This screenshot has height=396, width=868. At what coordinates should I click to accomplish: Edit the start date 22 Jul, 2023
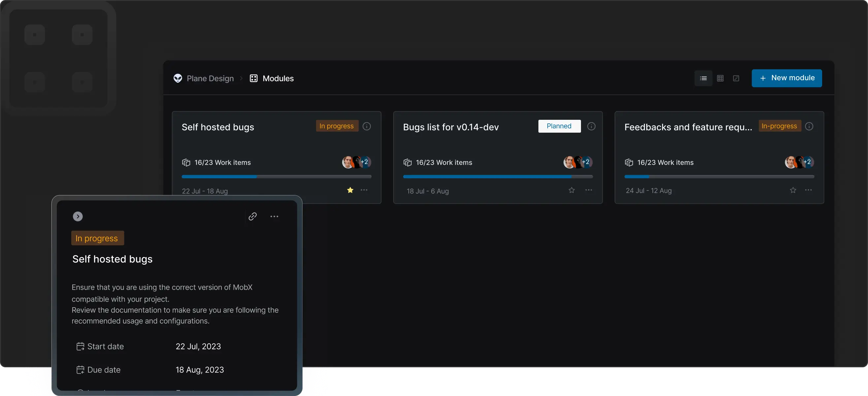tap(198, 346)
